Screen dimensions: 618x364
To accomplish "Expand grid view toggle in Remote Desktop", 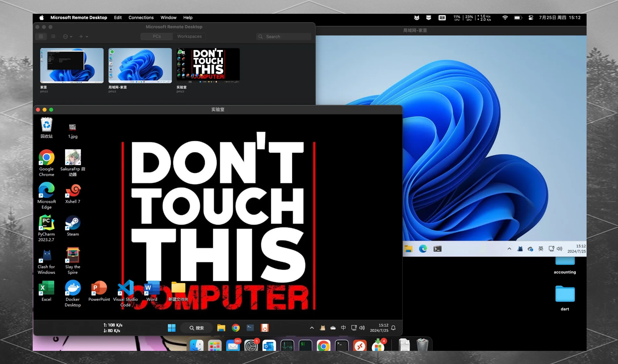I will (41, 37).
